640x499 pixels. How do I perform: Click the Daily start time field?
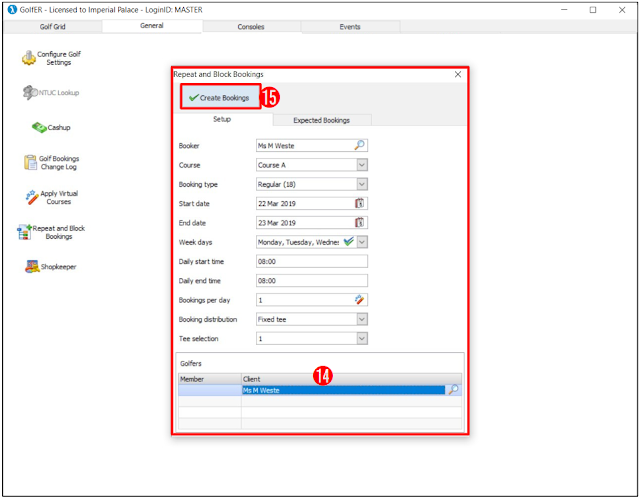pyautogui.click(x=312, y=261)
